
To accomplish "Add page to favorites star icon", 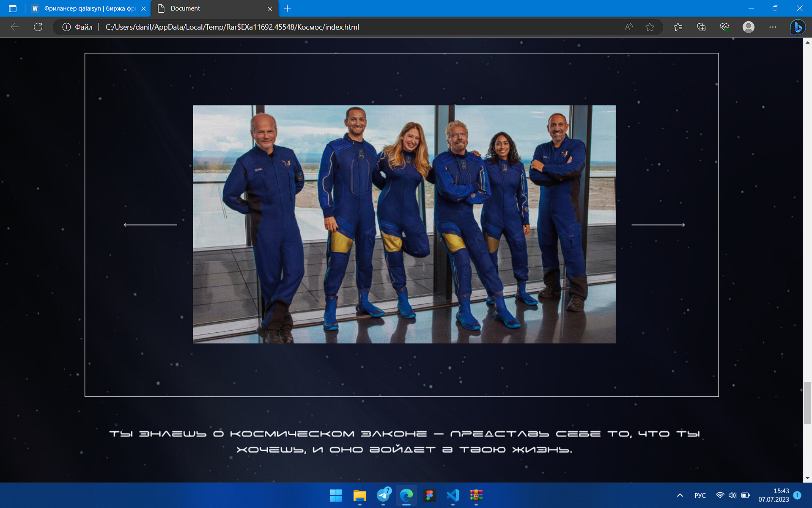I will [650, 27].
